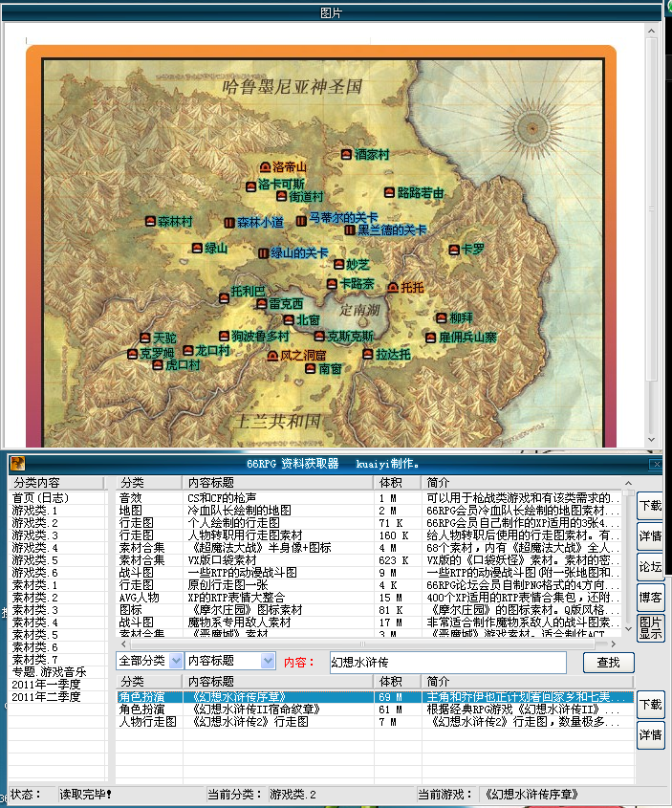Click the 雇佣兵山寨 marker on map
The image size is (672, 808).
pyautogui.click(x=431, y=338)
